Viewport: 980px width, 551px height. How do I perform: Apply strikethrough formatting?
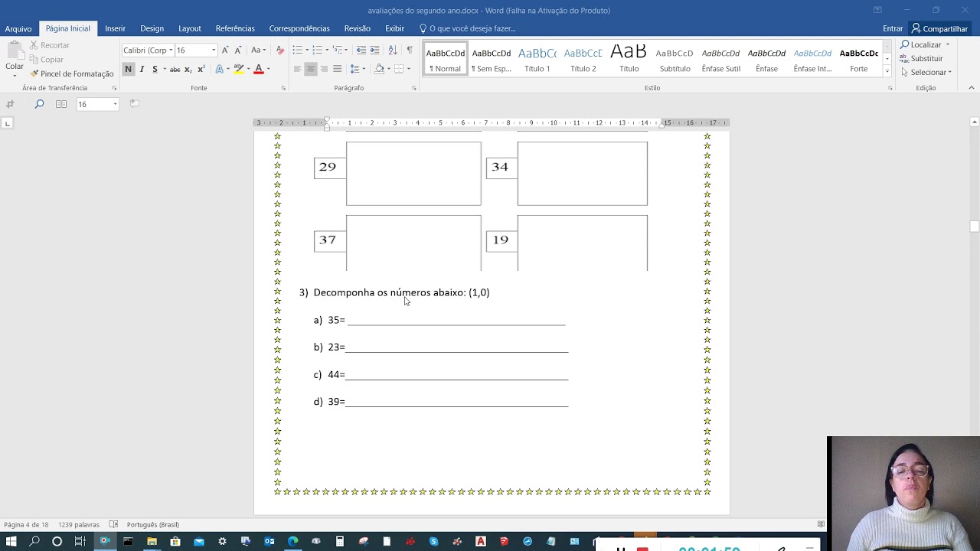coord(175,69)
